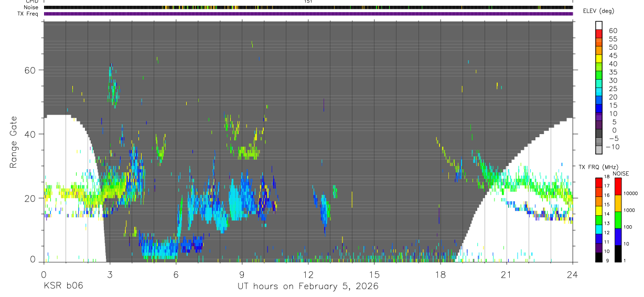This screenshot has height=297, width=644.
Task: Click the 'KSR b06' radar beam label
Action: pyautogui.click(x=62, y=286)
